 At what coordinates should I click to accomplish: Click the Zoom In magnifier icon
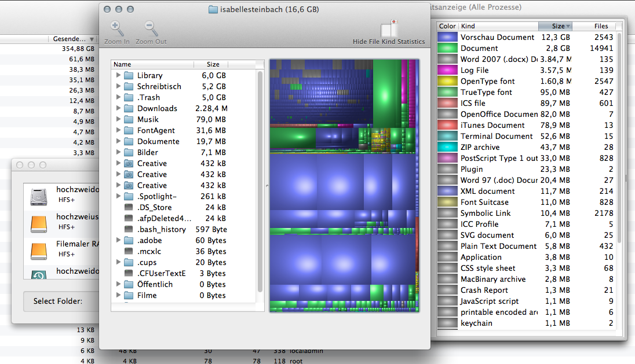point(116,28)
